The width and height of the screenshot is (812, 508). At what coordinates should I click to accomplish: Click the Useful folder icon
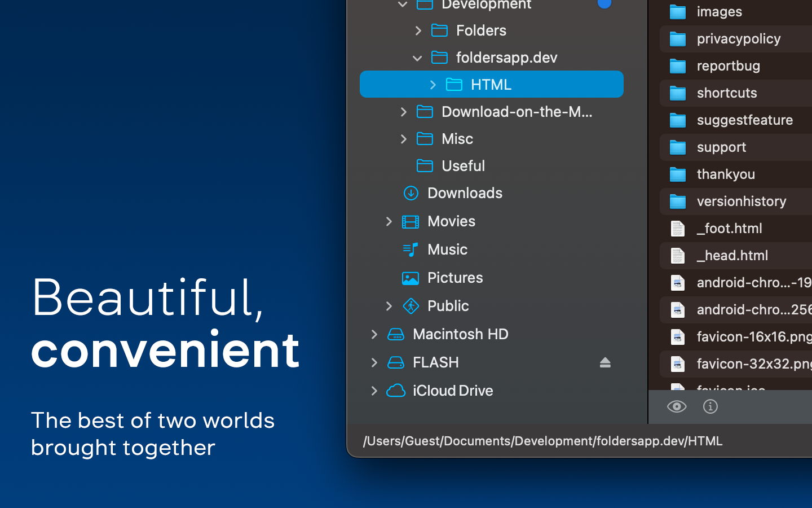[425, 165]
